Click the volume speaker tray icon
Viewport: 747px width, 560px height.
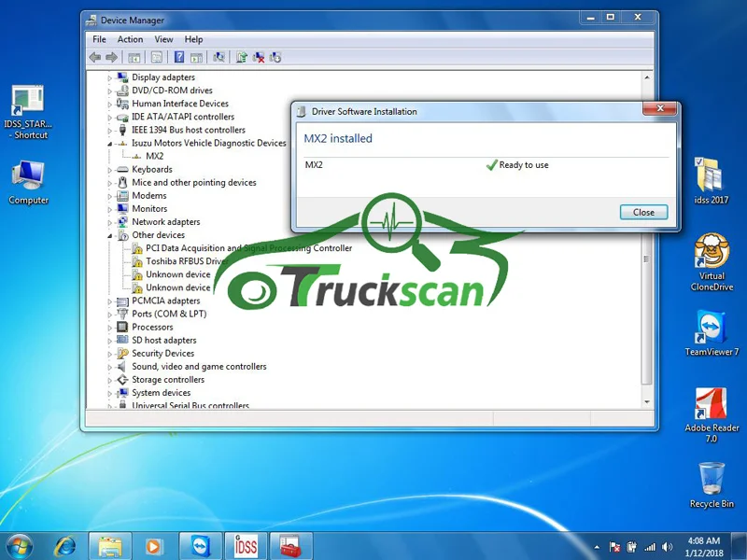[x=668, y=547]
